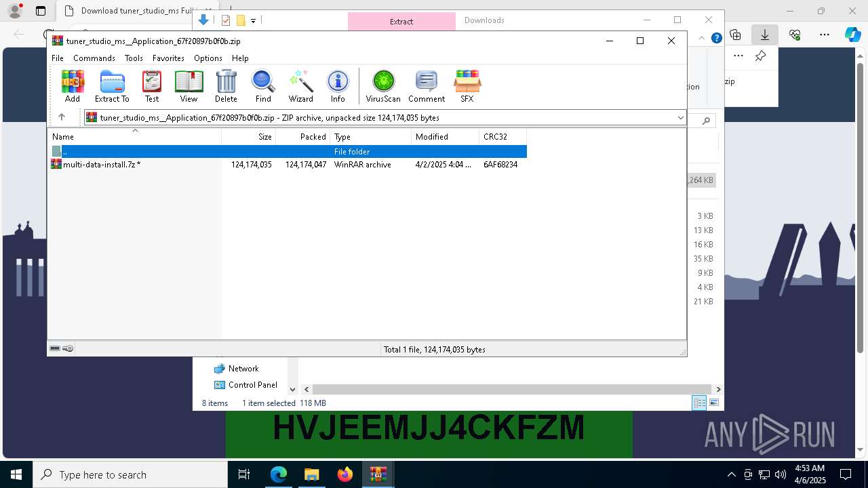868x488 pixels.
Task: Select multi-data-install.7z file row
Action: click(x=288, y=165)
